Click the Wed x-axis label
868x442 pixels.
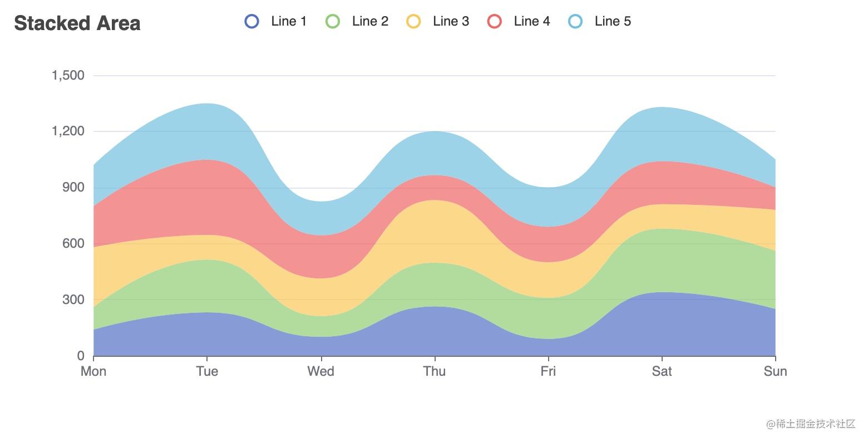(321, 371)
